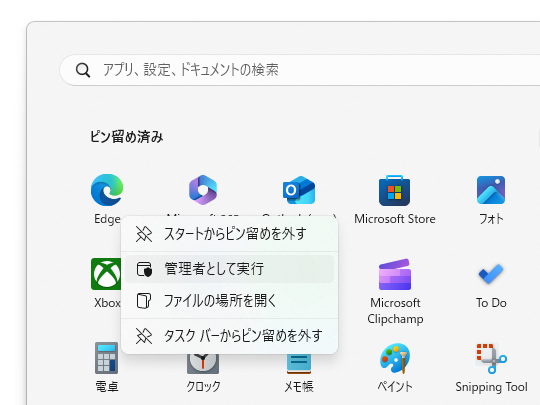Open the Edge pinned app icon

[107, 190]
